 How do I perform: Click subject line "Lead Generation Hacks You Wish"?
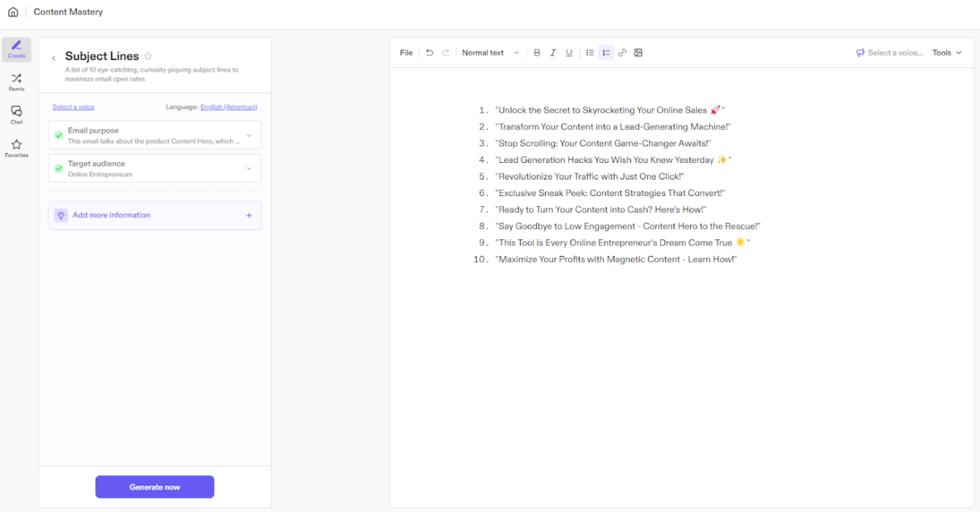point(612,160)
